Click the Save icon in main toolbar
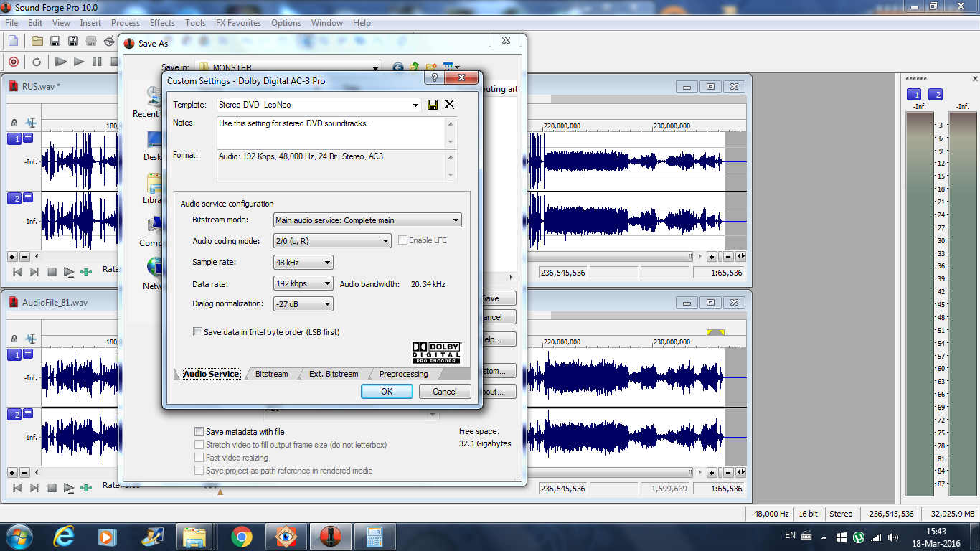This screenshot has width=980, height=551. (x=55, y=41)
